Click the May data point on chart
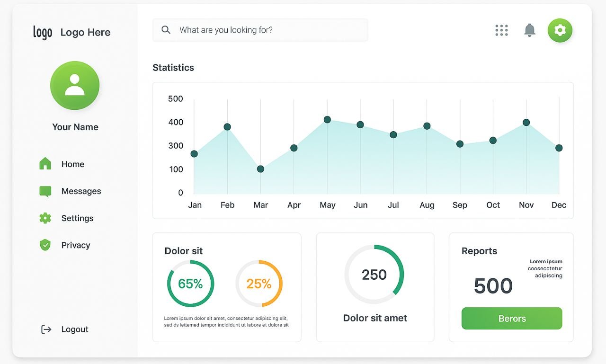 327,120
